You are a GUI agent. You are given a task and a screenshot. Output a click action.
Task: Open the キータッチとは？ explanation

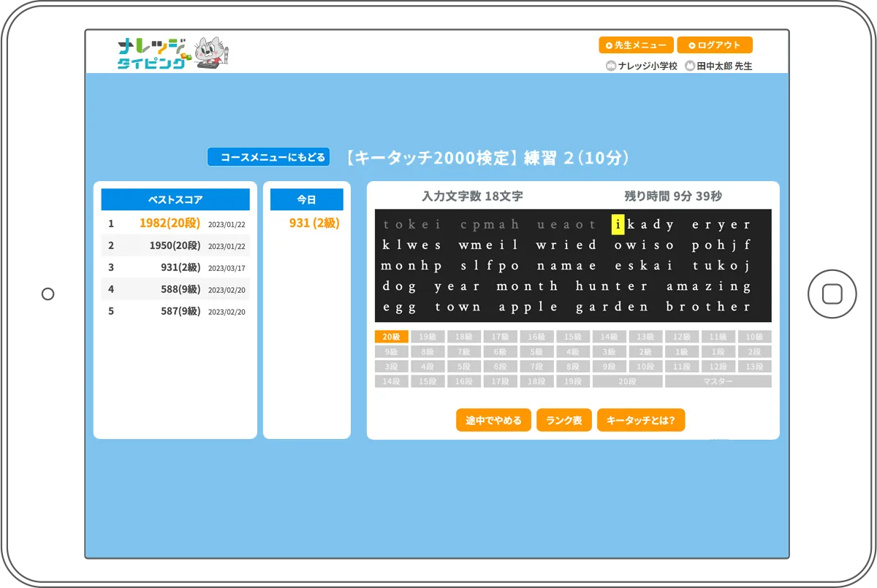pos(640,420)
